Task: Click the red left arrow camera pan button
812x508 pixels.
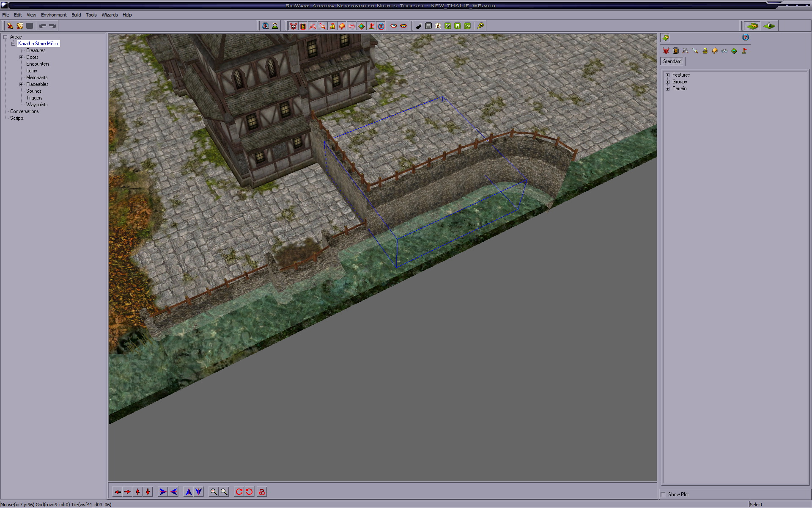Action: 118,492
